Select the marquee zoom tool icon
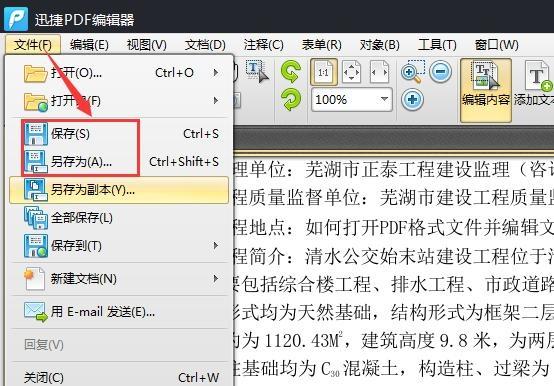Image resolution: width=554 pixels, height=386 pixels. tap(412, 72)
